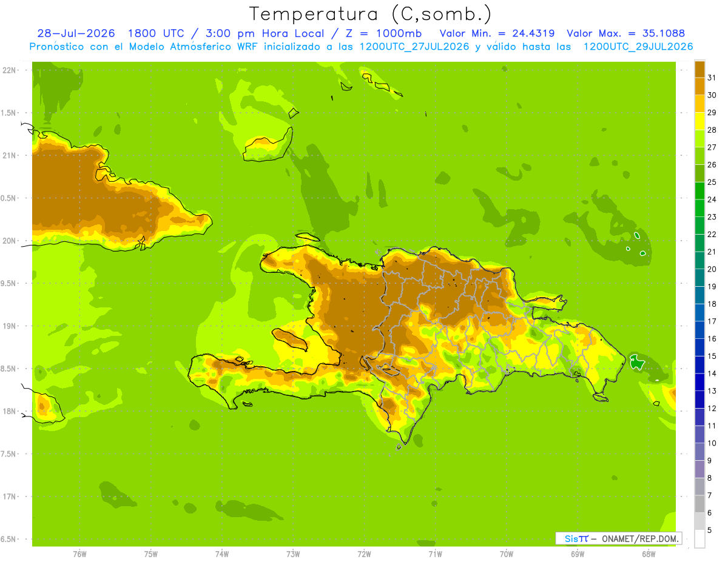Click the '21N' latitude axis label
728x562 pixels.
pyautogui.click(x=9, y=156)
